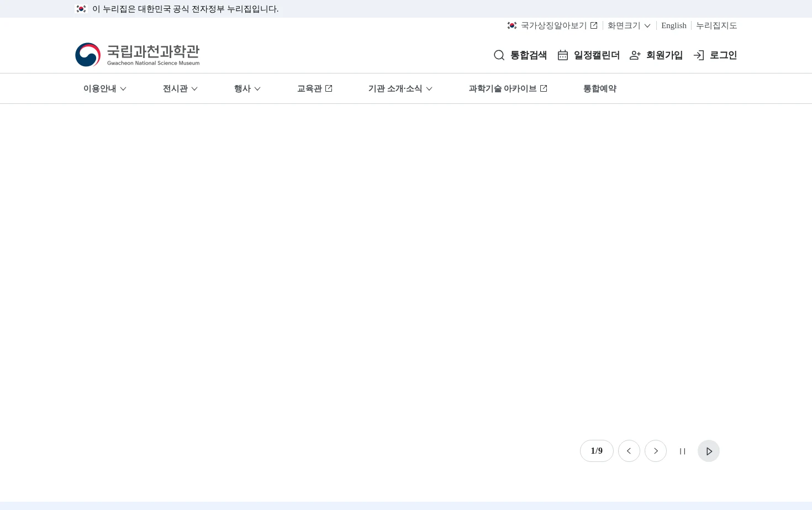This screenshot has width=812, height=510.
Task: Go to next slide with right arrow
Action: 656,451
